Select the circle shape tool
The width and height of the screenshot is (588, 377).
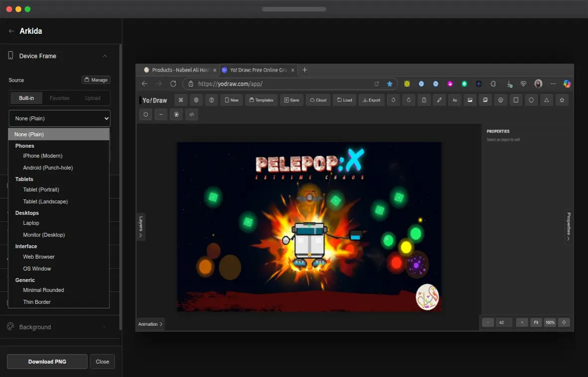tap(531, 100)
